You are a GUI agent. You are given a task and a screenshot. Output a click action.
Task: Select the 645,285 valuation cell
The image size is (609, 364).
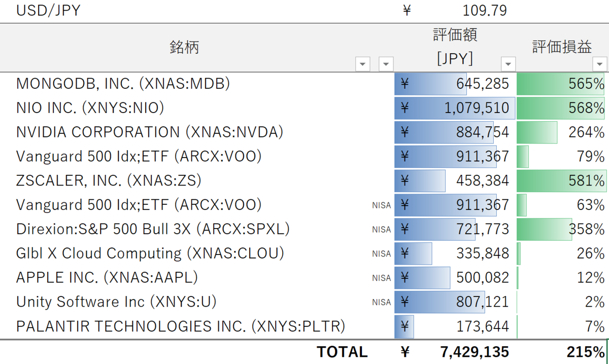pos(455,84)
